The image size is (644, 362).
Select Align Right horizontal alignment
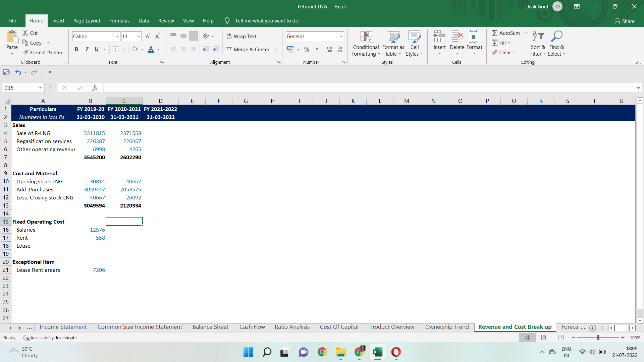coord(194,49)
